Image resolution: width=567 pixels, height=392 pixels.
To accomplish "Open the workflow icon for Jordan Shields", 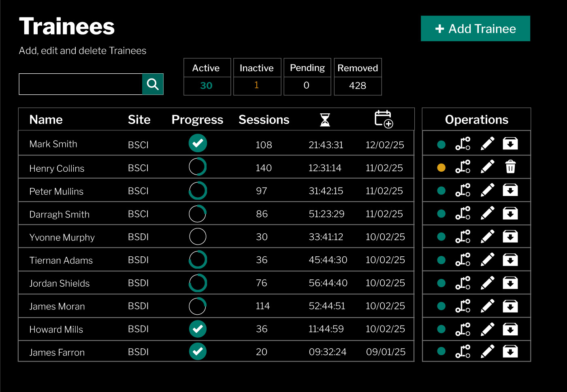I will (463, 283).
